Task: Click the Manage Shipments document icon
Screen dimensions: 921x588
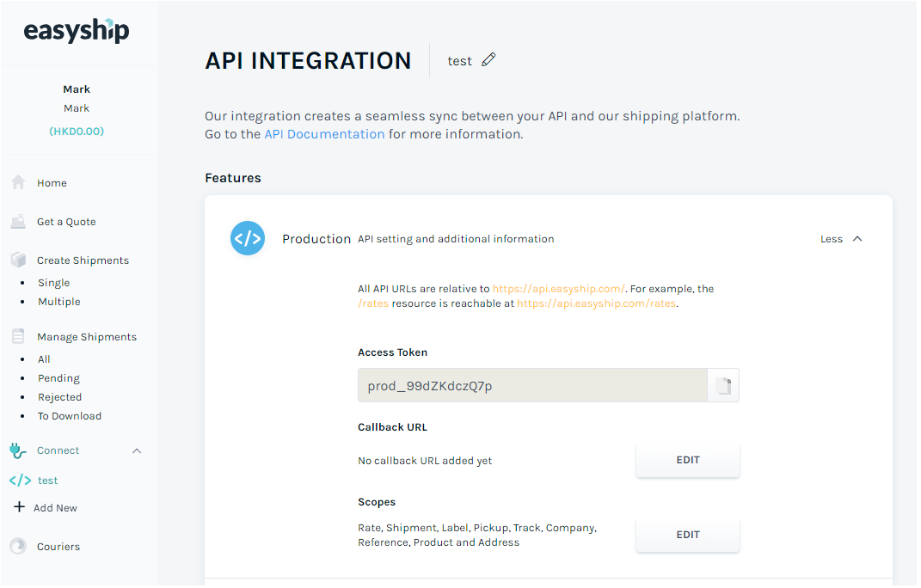Action: click(x=18, y=336)
